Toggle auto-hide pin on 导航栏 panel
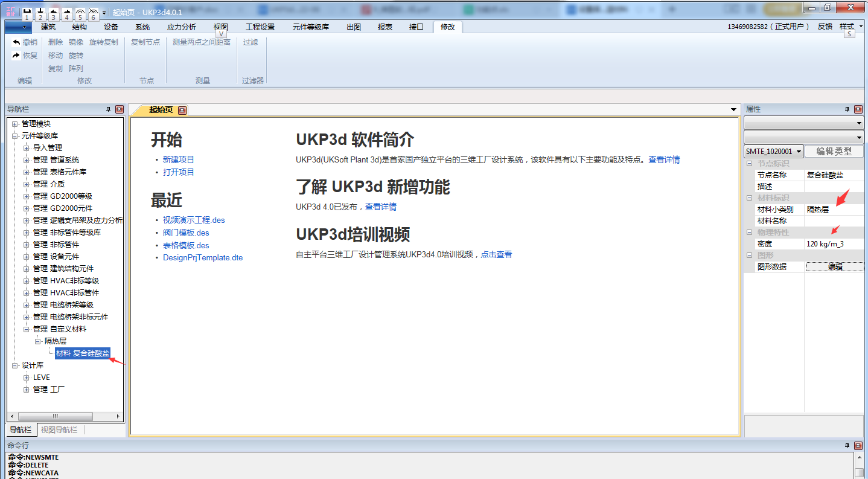 point(109,109)
